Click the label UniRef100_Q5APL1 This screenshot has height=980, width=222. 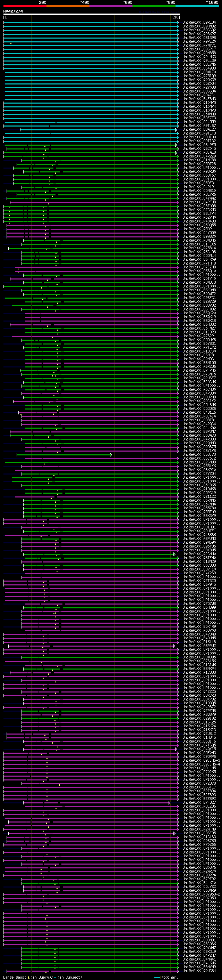point(199,229)
